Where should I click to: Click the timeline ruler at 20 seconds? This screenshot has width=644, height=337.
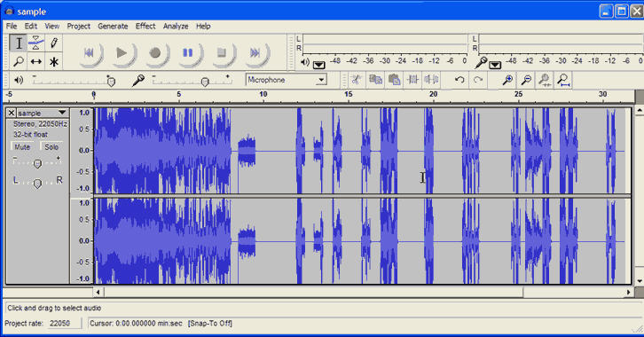[x=433, y=95]
